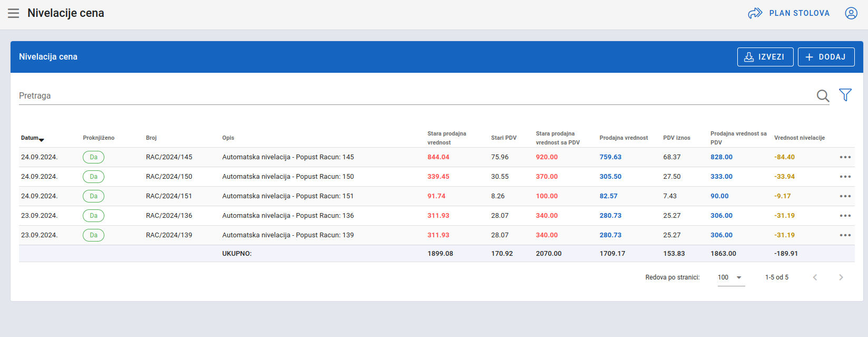Viewport: 868px width, 337px height.
Task: Select document number RAC/2024/151
Action: tap(169, 196)
